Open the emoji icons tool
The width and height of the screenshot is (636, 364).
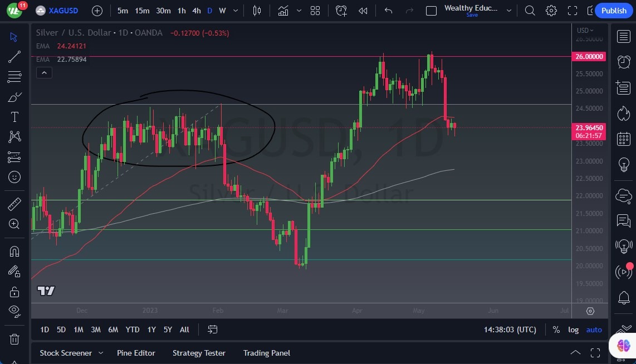(14, 177)
